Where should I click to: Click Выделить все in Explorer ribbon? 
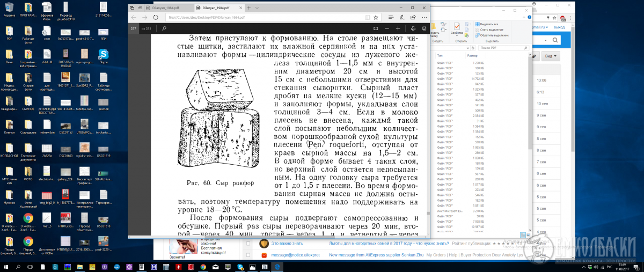click(486, 25)
